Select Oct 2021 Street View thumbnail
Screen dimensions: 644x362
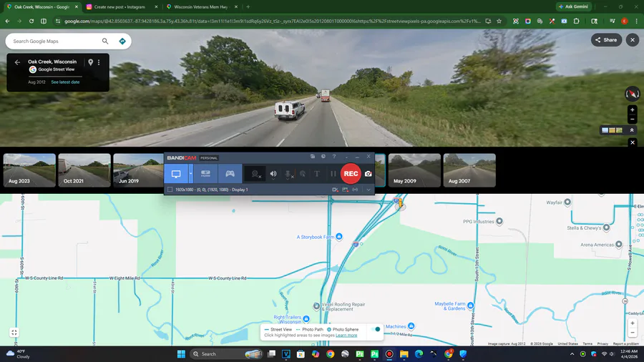tap(84, 170)
